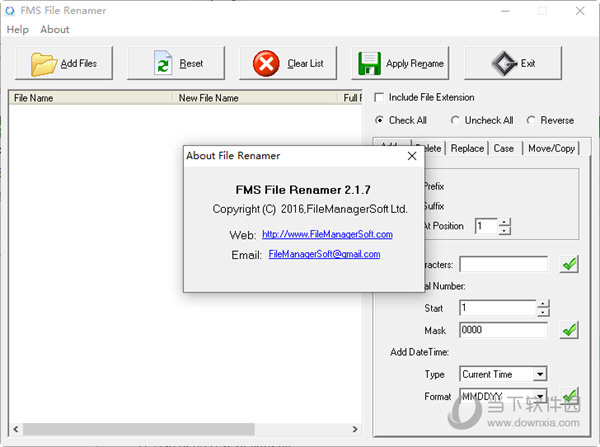Click the Apply Rename floppy disk icon
The image size is (600, 447).
coord(369,63)
